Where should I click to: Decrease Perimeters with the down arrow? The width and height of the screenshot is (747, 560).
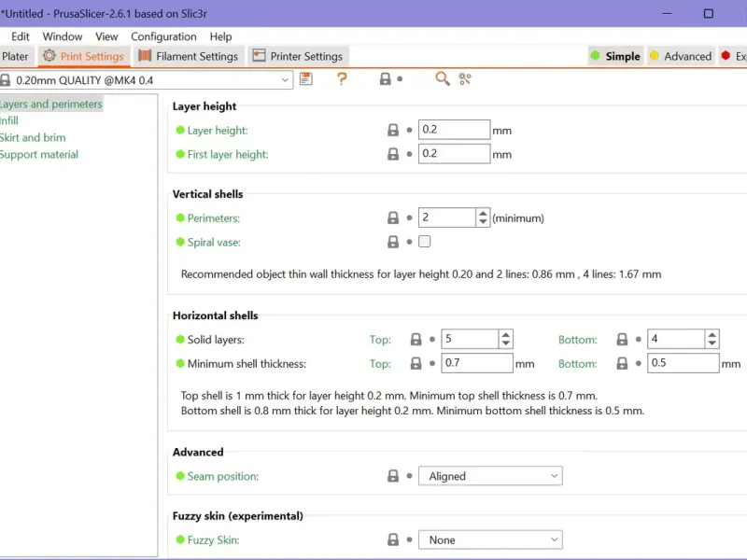(483, 222)
